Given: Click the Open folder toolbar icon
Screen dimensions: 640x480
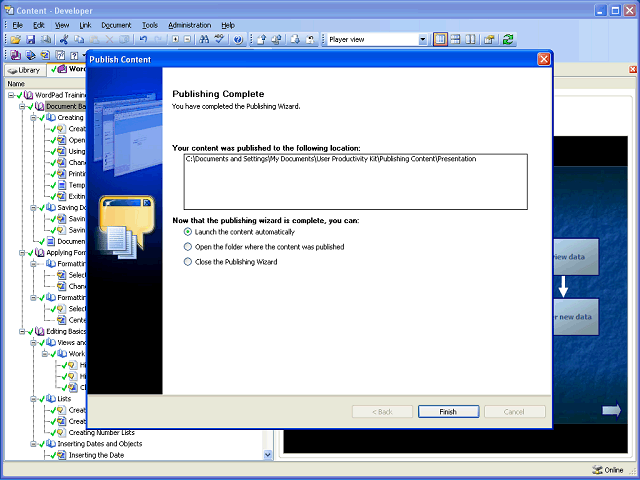Looking at the screenshot, I should point(16,40).
